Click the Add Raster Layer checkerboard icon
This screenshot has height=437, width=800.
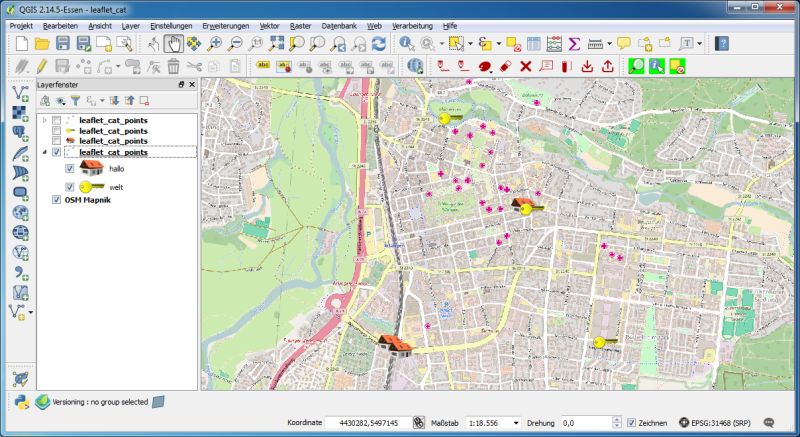click(20, 113)
